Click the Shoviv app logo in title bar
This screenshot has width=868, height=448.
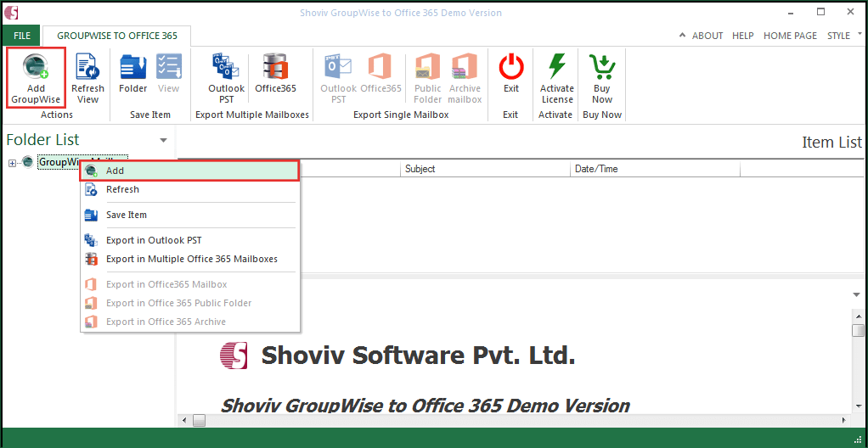(x=10, y=12)
